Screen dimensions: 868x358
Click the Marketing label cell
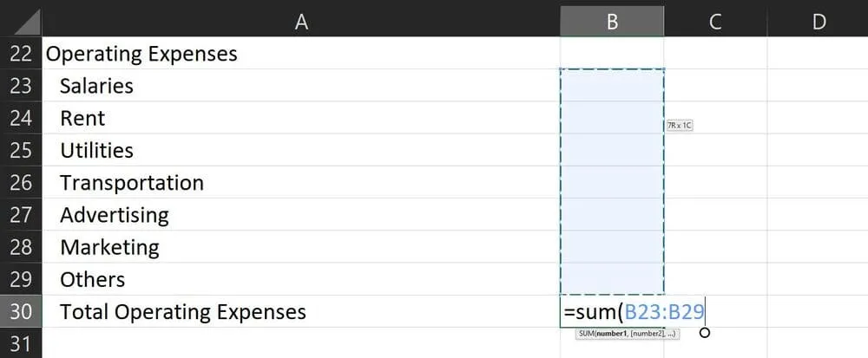click(109, 247)
